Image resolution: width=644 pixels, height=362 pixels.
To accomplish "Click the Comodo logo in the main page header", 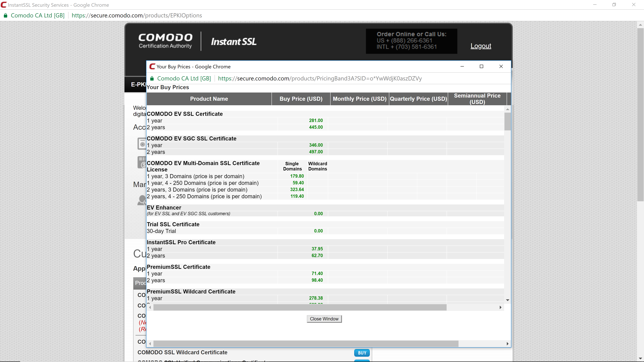I will tap(165, 41).
